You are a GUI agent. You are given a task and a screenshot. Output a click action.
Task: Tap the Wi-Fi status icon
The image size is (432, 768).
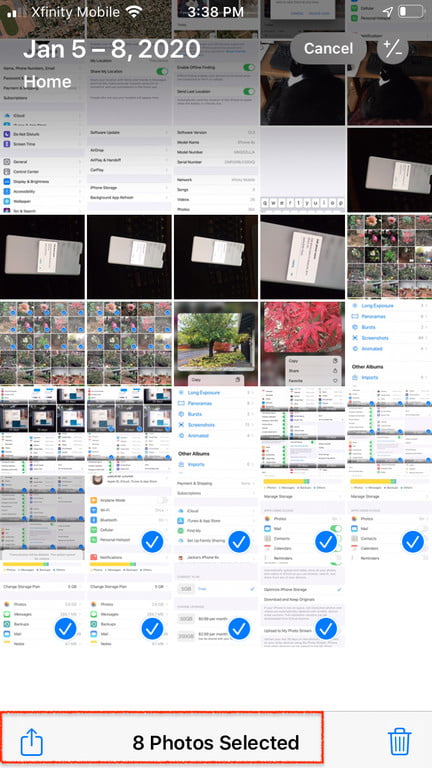134,12
